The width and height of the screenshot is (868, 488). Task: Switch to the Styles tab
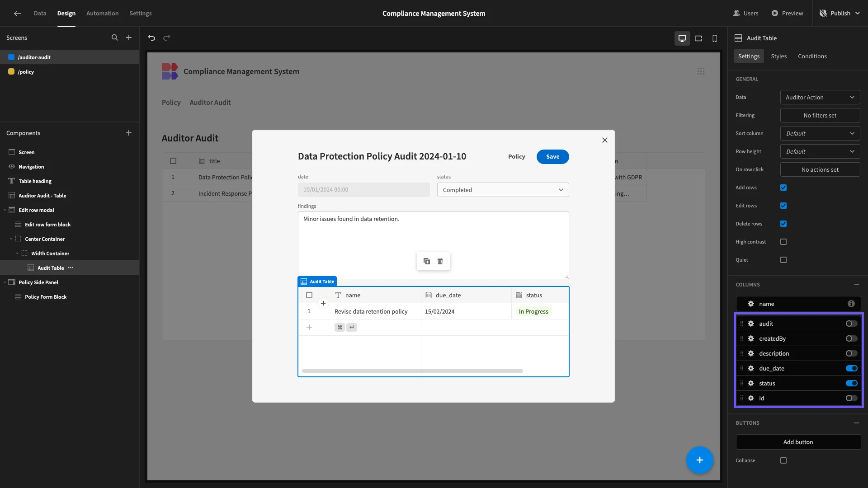pyautogui.click(x=779, y=56)
